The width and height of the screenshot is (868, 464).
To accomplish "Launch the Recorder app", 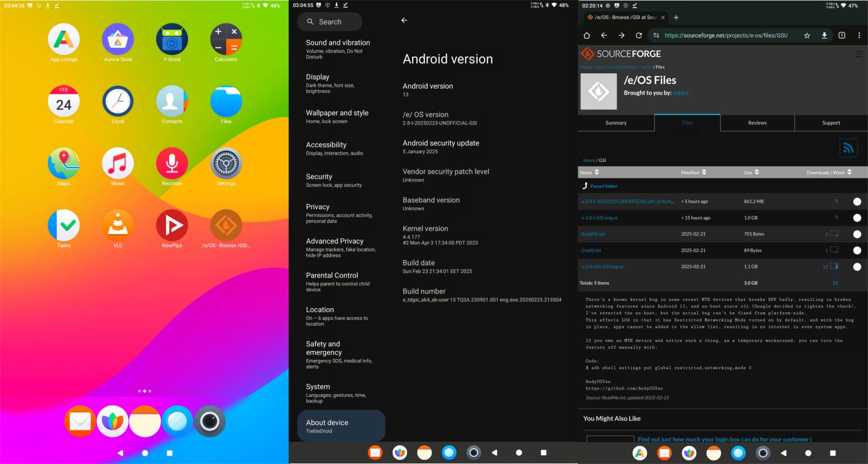I will pos(172,164).
